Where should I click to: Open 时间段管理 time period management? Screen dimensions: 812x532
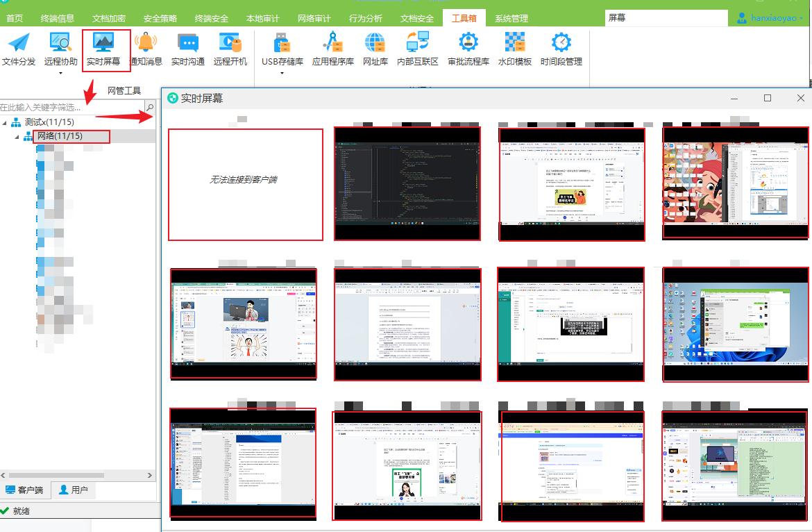[561, 49]
